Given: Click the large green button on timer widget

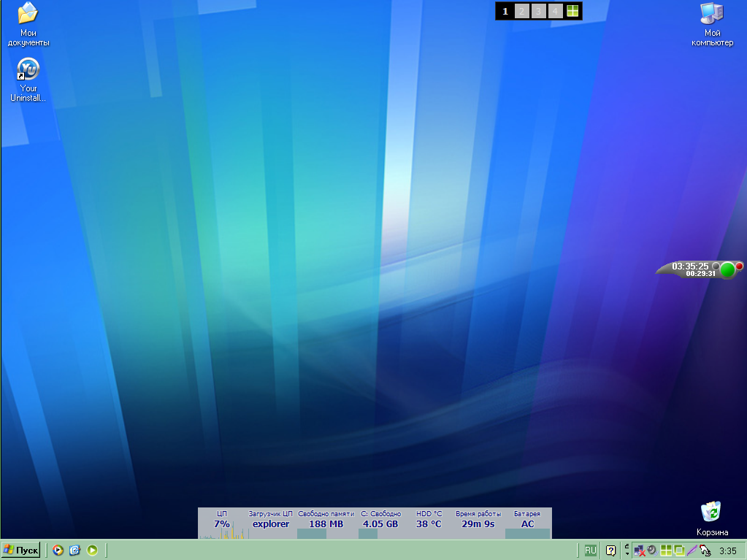Looking at the screenshot, I should pos(727,269).
